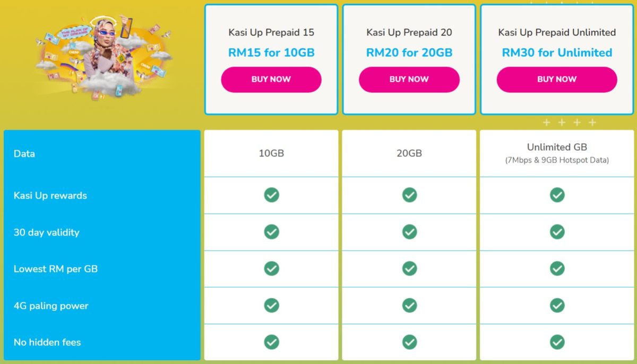This screenshot has width=637, height=364.
Task: Click No hidden fees checkmark, 10GB plan
Action: (x=271, y=342)
